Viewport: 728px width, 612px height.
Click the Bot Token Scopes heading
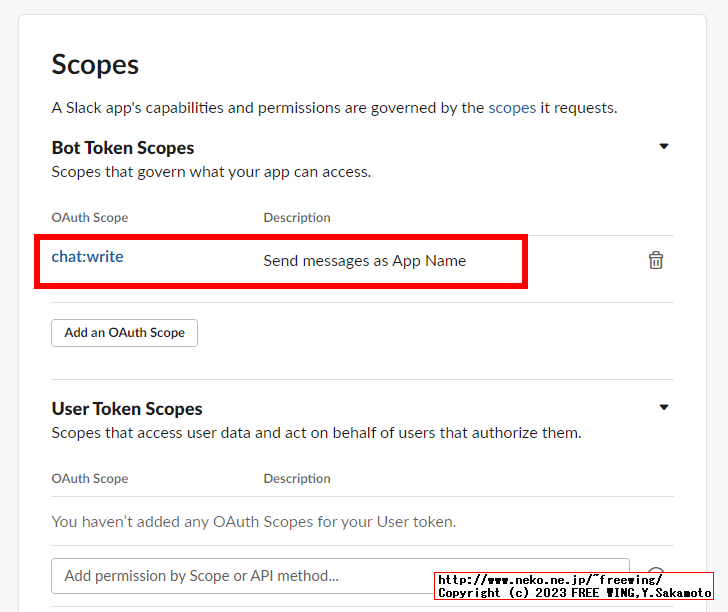pyautogui.click(x=123, y=148)
